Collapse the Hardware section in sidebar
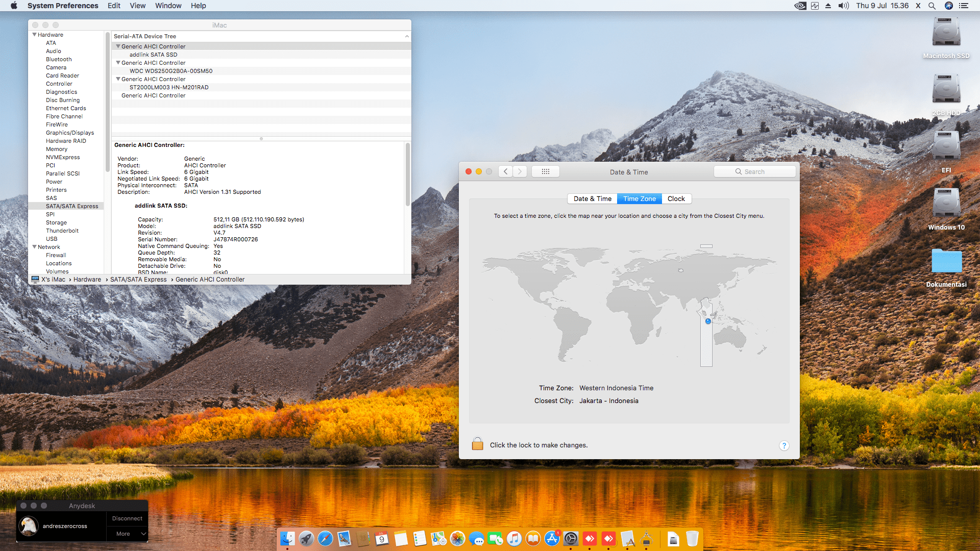 [34, 35]
